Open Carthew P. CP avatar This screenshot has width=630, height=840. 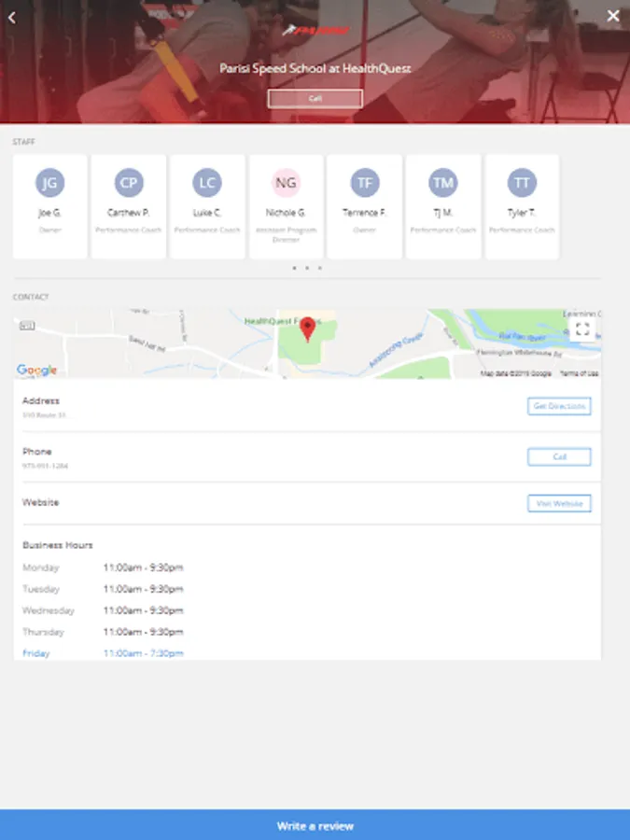tap(129, 183)
